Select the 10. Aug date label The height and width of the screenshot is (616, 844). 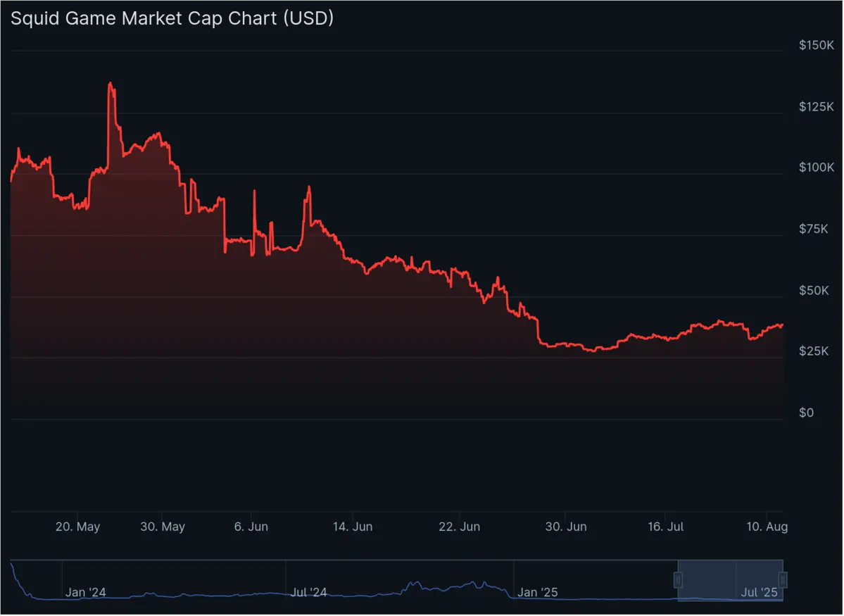click(x=767, y=526)
